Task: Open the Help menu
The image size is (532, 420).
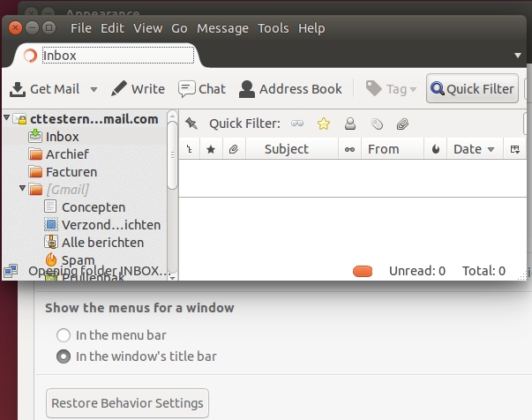Action: [x=311, y=28]
